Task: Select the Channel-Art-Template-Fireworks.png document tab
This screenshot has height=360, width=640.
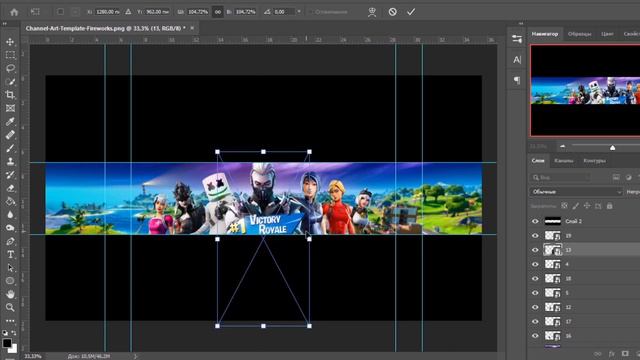Action: (x=105, y=28)
